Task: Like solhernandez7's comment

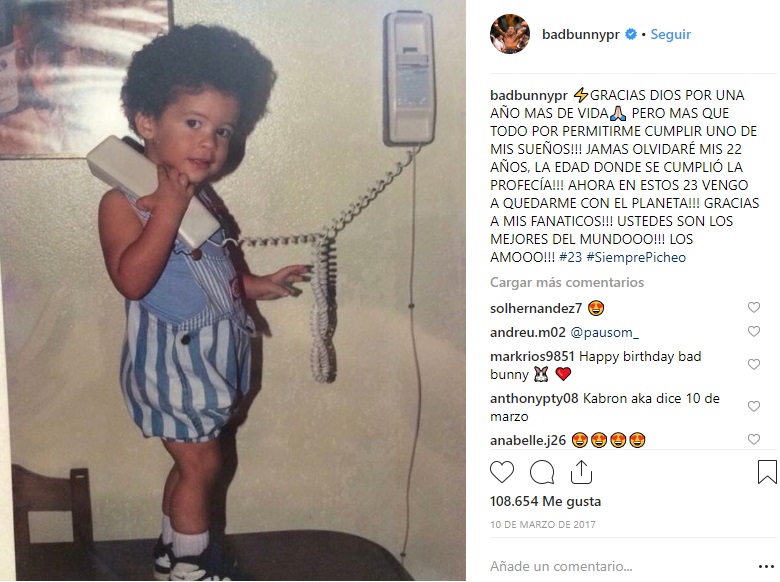Action: click(x=754, y=307)
